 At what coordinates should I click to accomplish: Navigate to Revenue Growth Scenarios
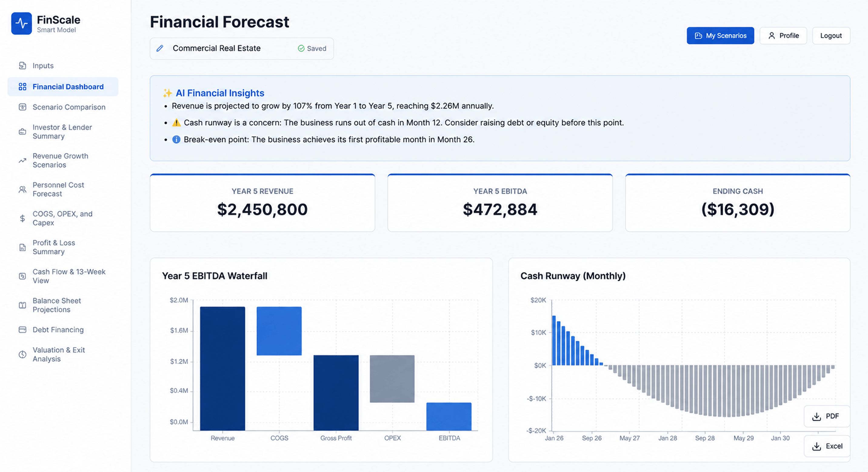(x=63, y=160)
